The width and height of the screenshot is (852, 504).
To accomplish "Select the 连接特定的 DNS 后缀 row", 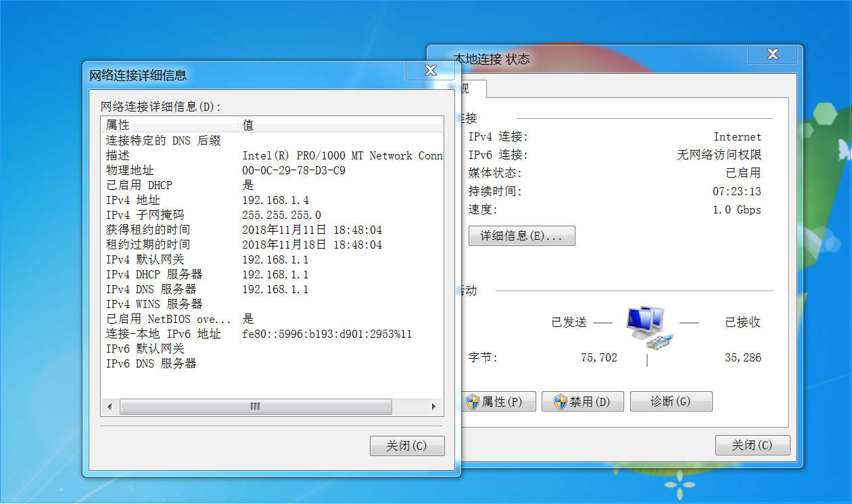I will tap(272, 141).
